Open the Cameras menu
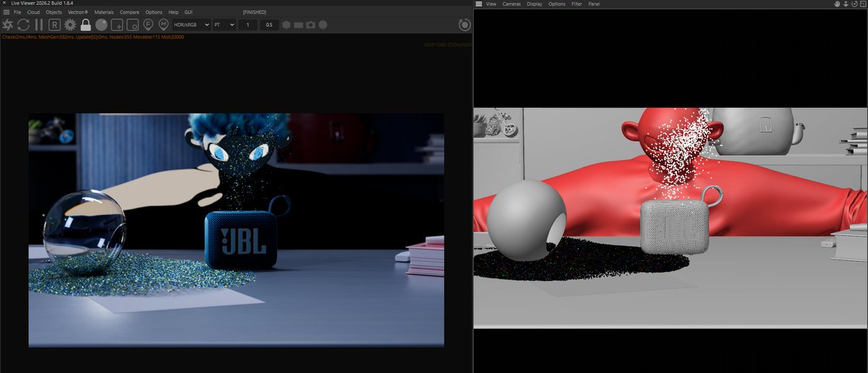868x373 pixels. tap(511, 4)
